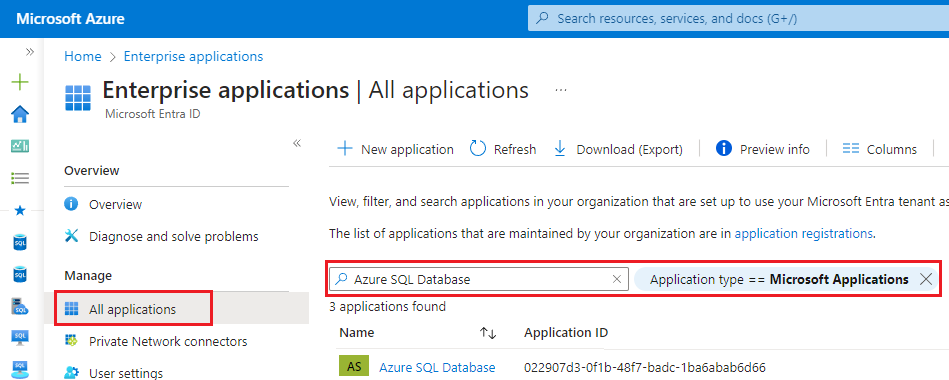
Task: Open the Dashboard chart icon in sidebar
Action: pyautogui.click(x=21, y=146)
